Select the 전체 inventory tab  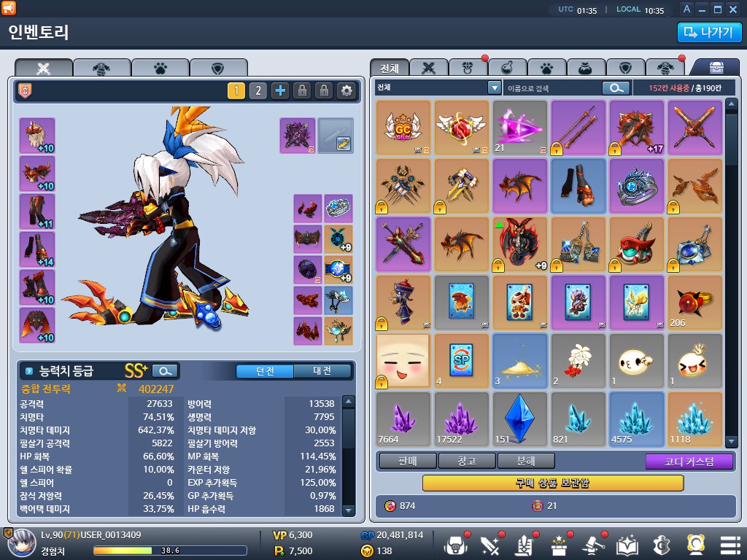[x=390, y=68]
